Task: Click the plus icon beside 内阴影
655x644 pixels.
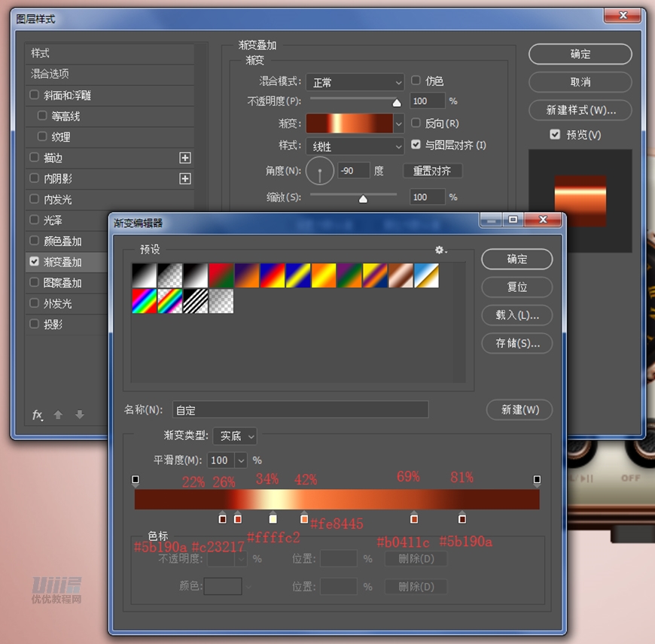Action: (185, 179)
